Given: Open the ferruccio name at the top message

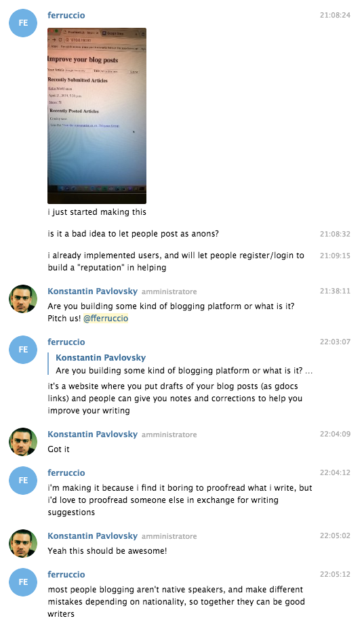Looking at the screenshot, I should tap(66, 15).
